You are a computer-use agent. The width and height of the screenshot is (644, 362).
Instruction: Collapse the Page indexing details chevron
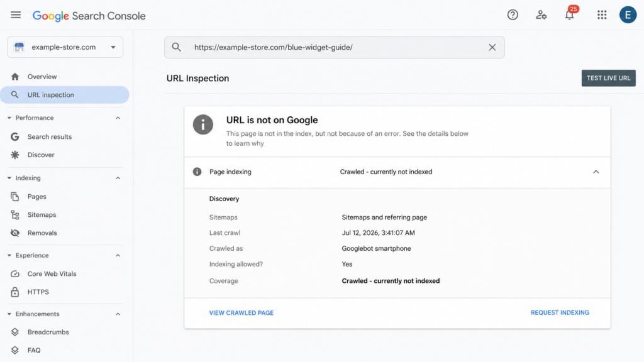pos(596,172)
